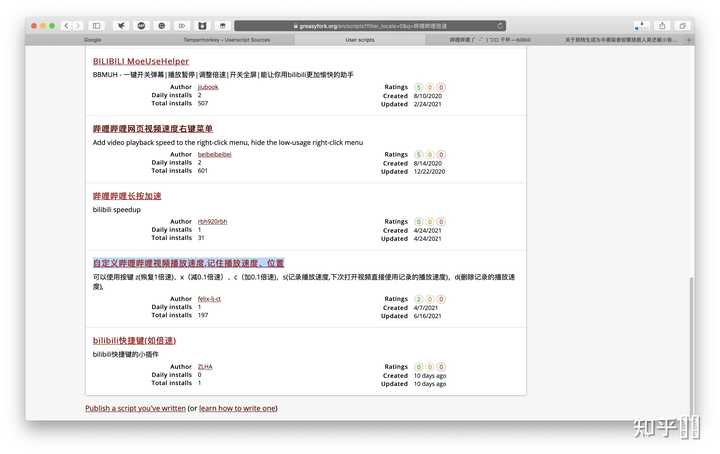Click the updated date 6/16/2021
This screenshot has height=454, width=720.
428,316
